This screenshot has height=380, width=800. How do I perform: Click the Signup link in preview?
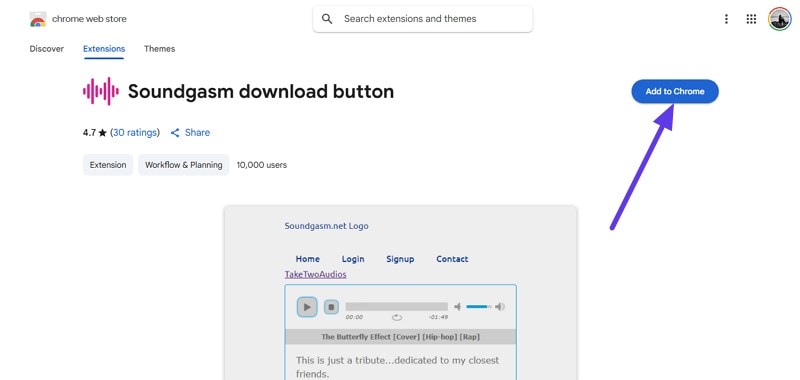400,259
